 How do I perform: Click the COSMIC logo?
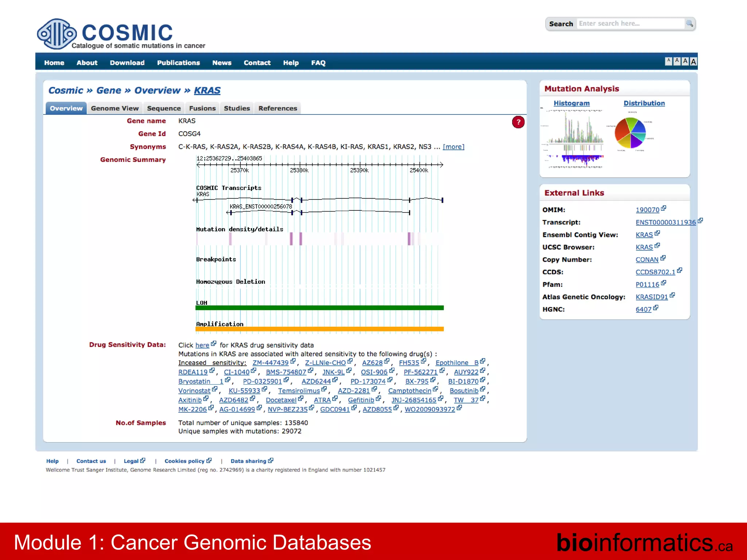[121, 34]
